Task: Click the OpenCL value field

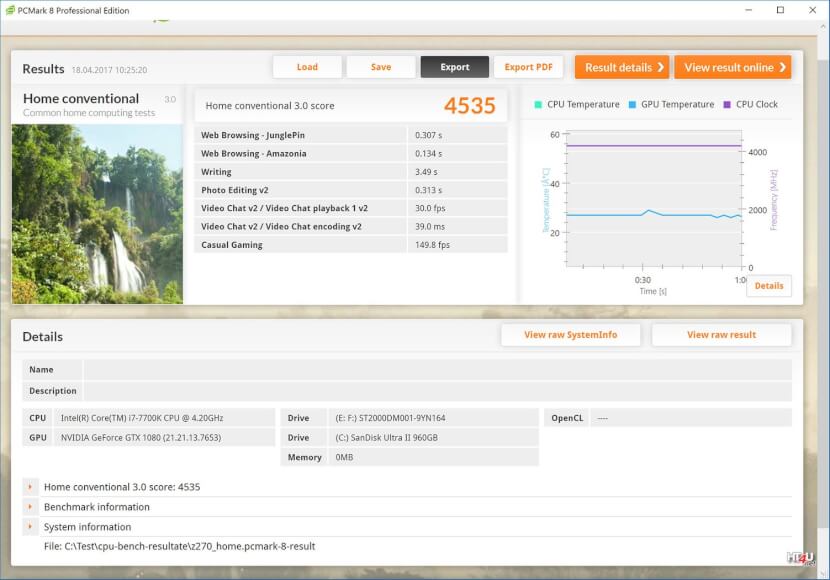Action: (691, 418)
